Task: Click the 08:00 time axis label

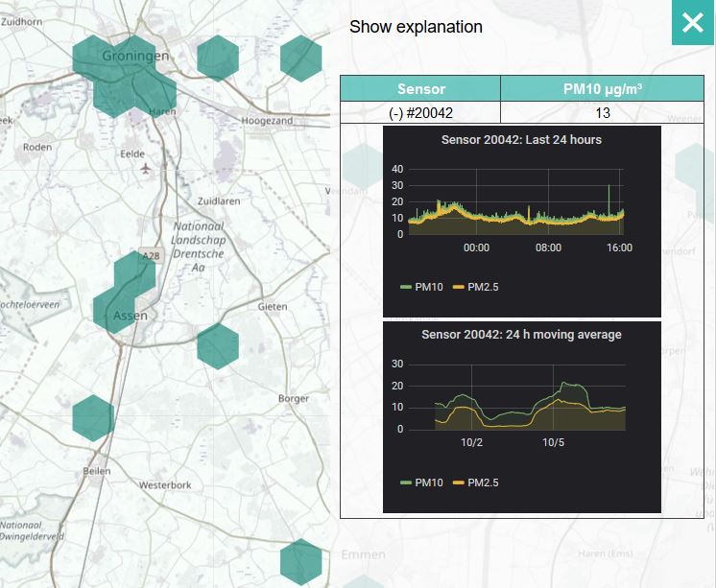Action: click(548, 247)
